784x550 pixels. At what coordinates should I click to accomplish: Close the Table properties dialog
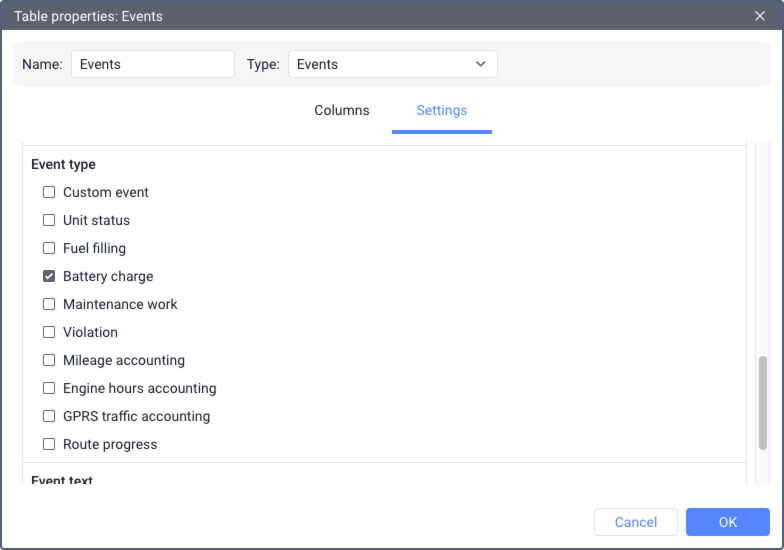coord(760,16)
